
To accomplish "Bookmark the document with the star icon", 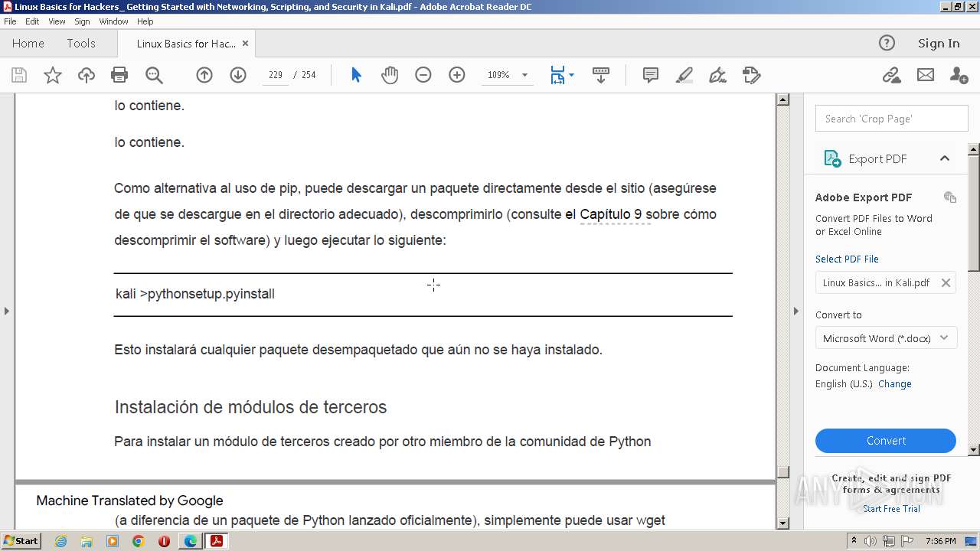I will click(53, 75).
